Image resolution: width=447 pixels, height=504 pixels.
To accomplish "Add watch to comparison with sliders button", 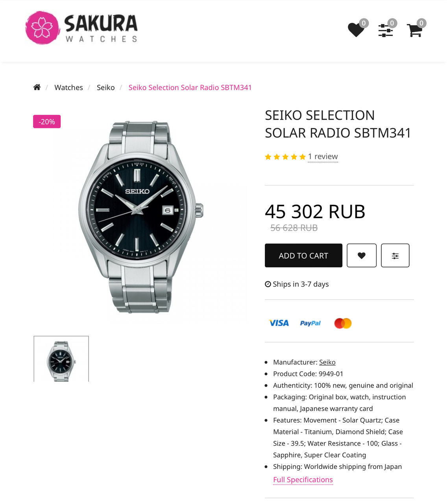I will pos(395,256).
